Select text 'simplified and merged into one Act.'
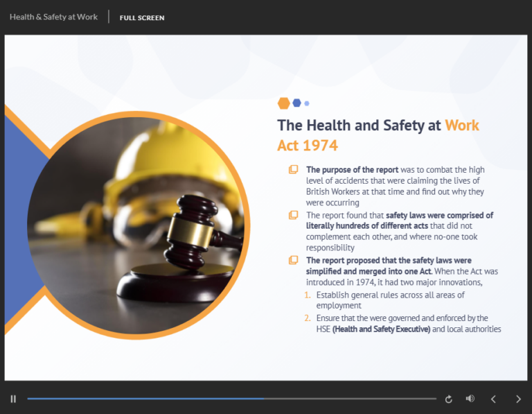532x414 pixels. tap(369, 271)
